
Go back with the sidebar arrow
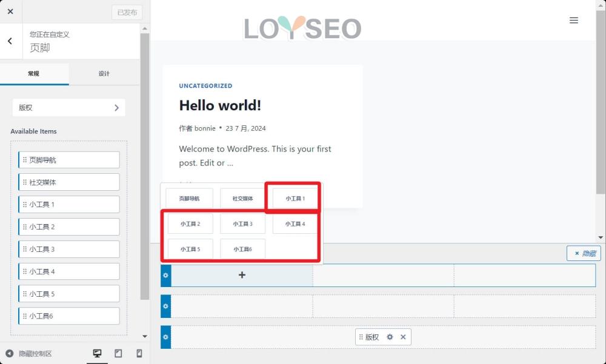click(10, 41)
